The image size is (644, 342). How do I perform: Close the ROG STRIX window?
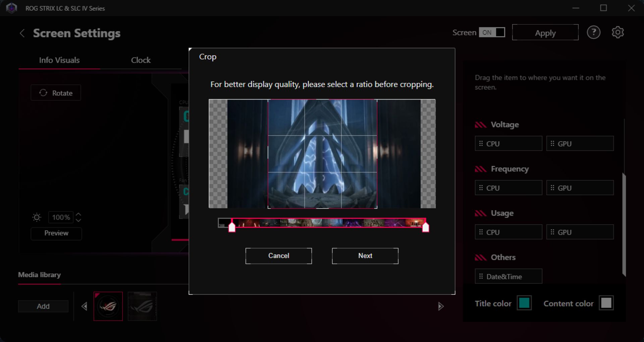(631, 8)
